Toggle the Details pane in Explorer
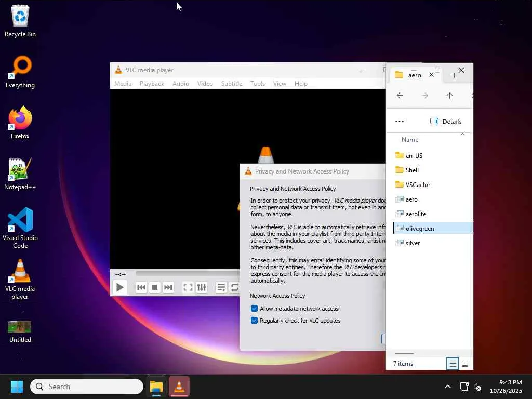Viewport: 532px width, 399px height. (x=446, y=122)
